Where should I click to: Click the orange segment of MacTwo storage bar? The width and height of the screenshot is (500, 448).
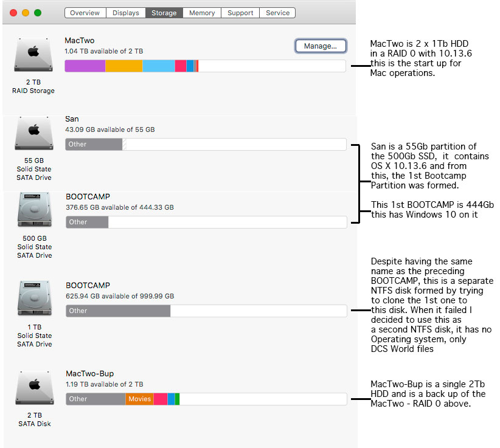(124, 66)
